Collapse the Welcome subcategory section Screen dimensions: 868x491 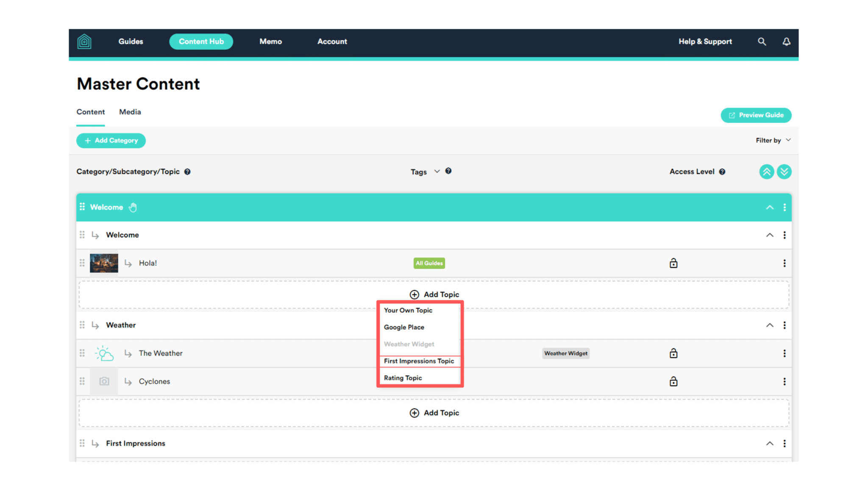770,235
